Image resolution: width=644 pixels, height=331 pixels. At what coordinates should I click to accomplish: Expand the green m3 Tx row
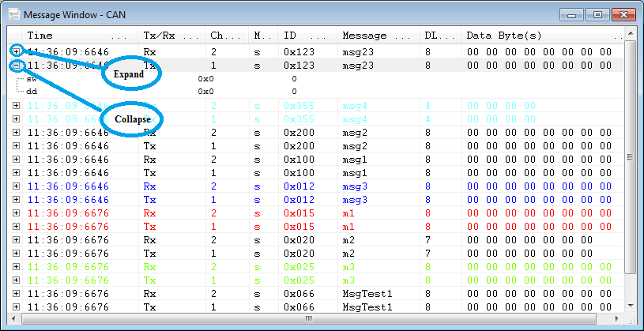[16, 280]
